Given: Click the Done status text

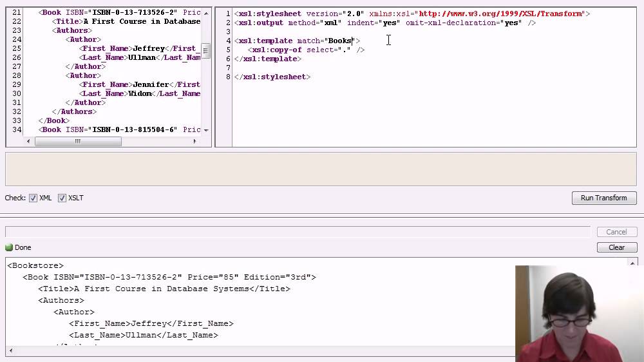Looking at the screenshot, I should (23, 247).
